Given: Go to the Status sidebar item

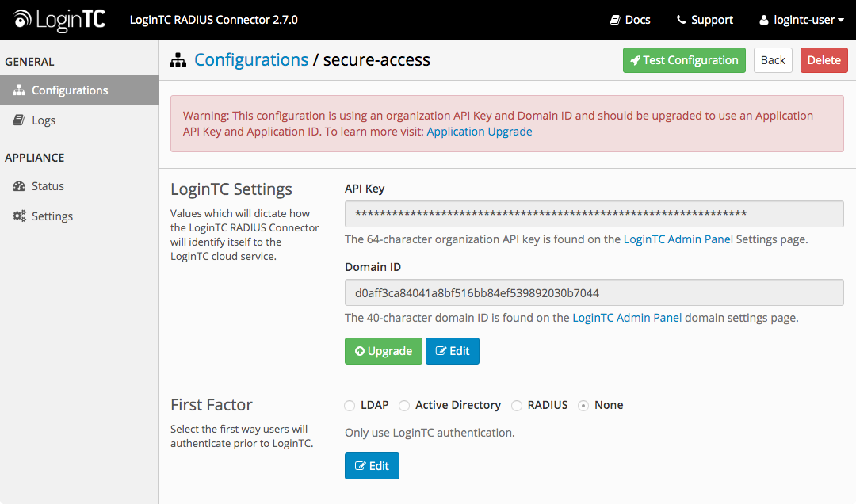Looking at the screenshot, I should pyautogui.click(x=79, y=186).
